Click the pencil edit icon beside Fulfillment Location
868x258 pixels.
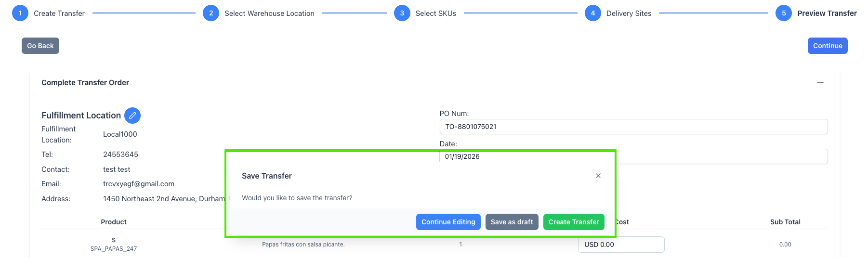tap(132, 116)
